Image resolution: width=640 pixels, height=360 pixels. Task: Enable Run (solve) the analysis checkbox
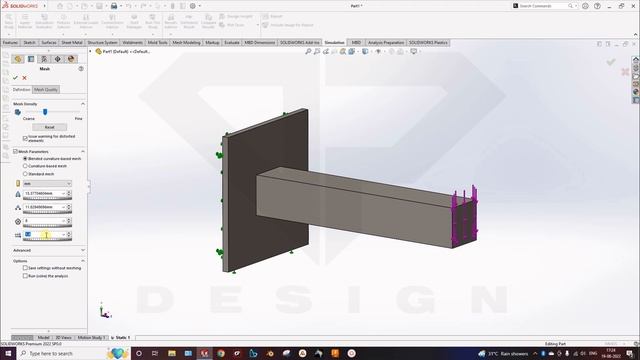pyautogui.click(x=25, y=276)
